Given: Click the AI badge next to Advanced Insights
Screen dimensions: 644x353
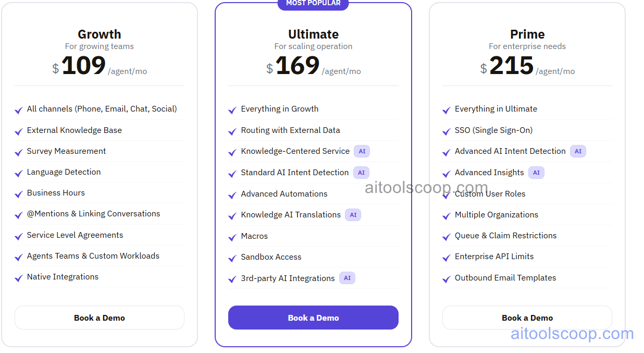Looking at the screenshot, I should point(536,173).
